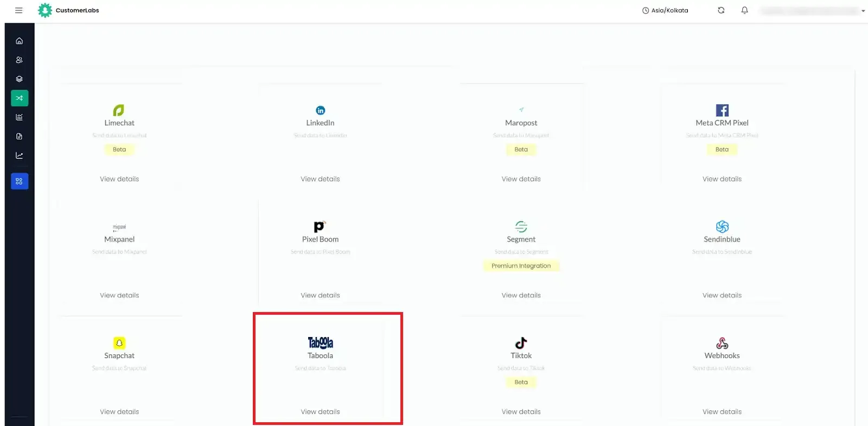Open the users sidebar icon

20,60
